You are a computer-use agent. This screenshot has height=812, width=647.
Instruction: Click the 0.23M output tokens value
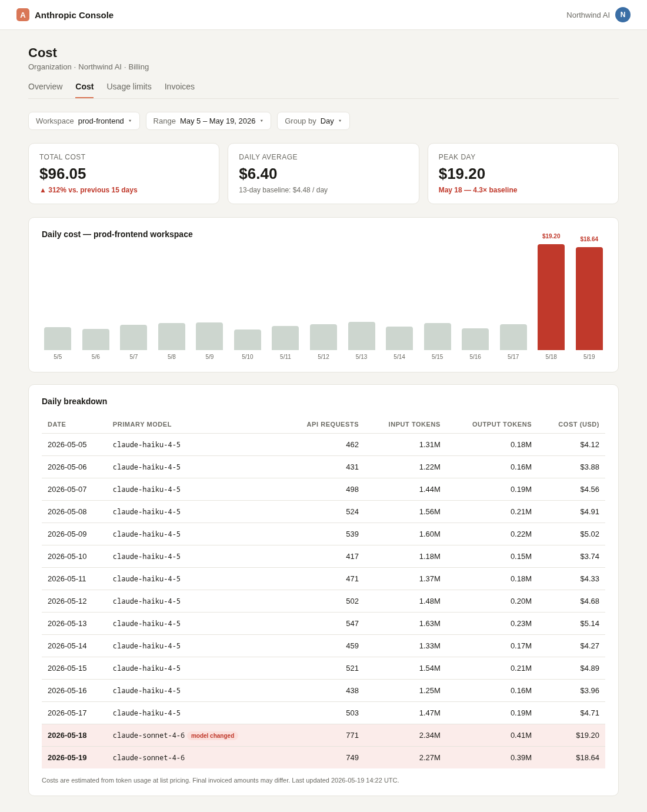point(521,624)
